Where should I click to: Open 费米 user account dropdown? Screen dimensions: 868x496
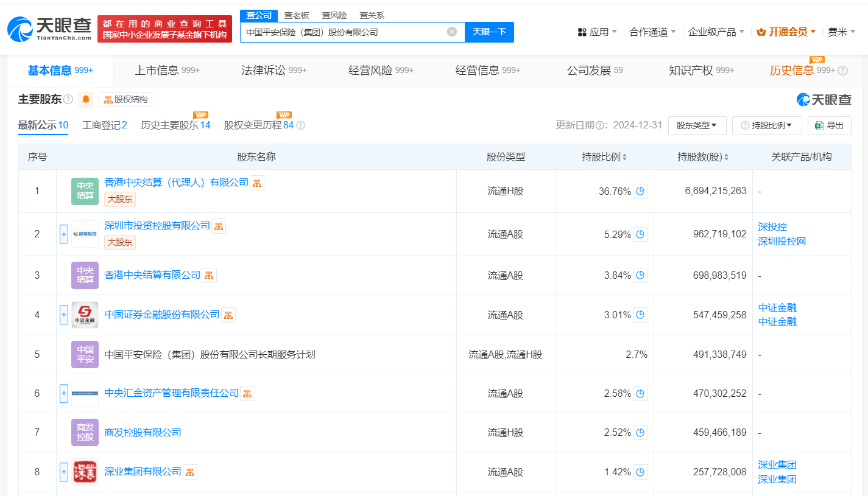point(841,32)
